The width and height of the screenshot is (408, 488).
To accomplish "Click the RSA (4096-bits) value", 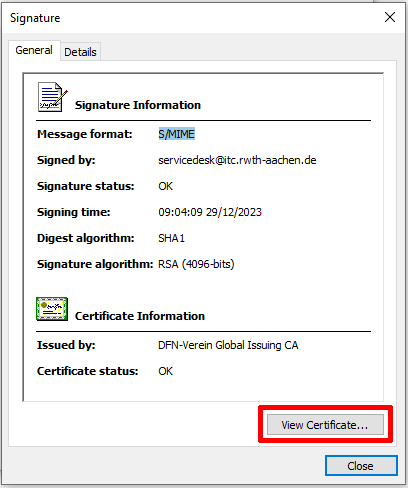I will [x=196, y=264].
